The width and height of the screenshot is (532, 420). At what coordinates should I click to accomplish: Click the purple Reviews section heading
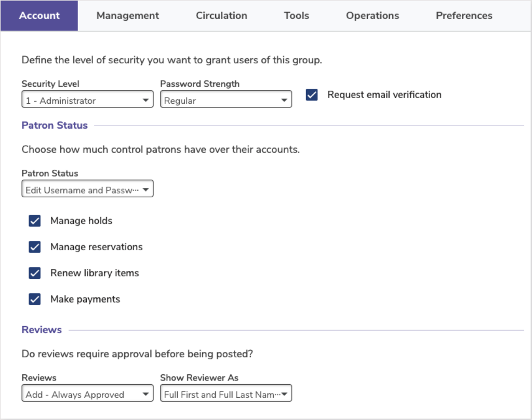pyautogui.click(x=42, y=330)
